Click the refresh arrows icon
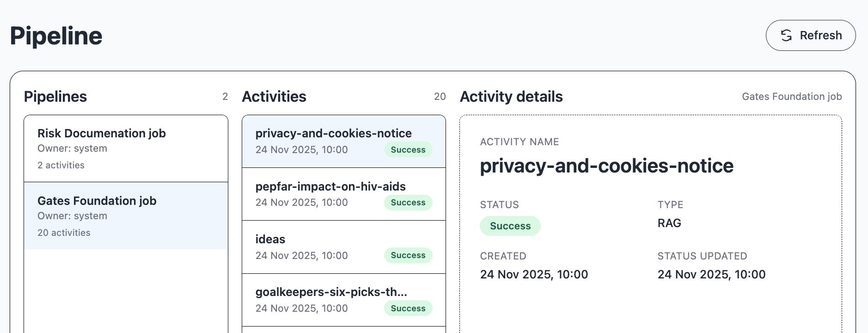The image size is (868, 333). [786, 36]
